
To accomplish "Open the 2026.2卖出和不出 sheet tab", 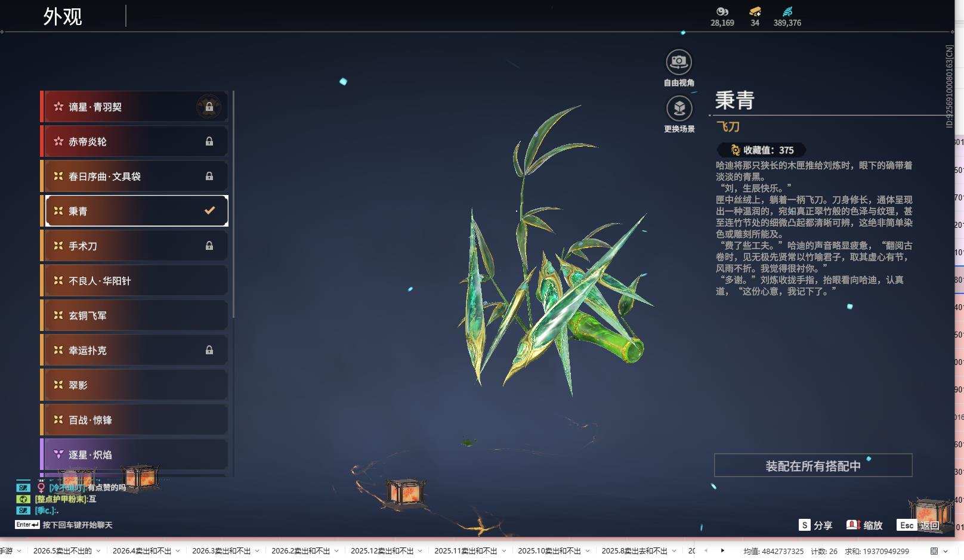I will coord(301,551).
